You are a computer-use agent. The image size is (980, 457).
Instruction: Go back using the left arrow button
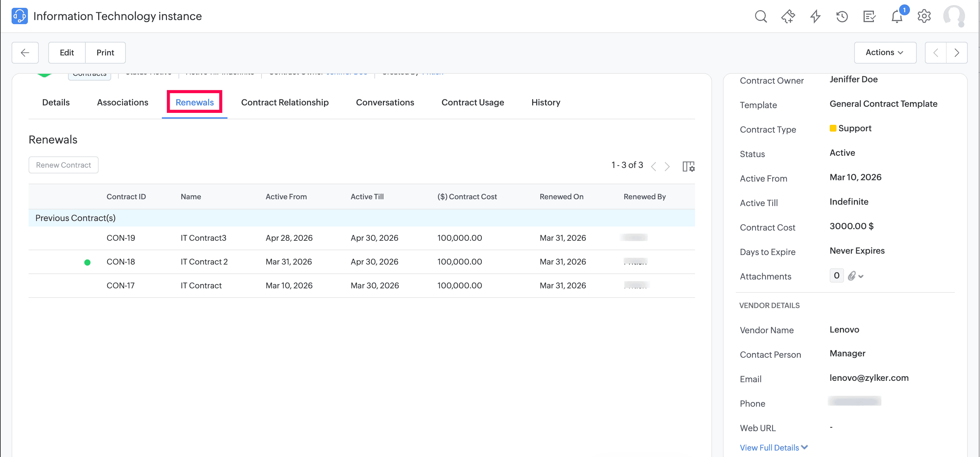(x=25, y=52)
